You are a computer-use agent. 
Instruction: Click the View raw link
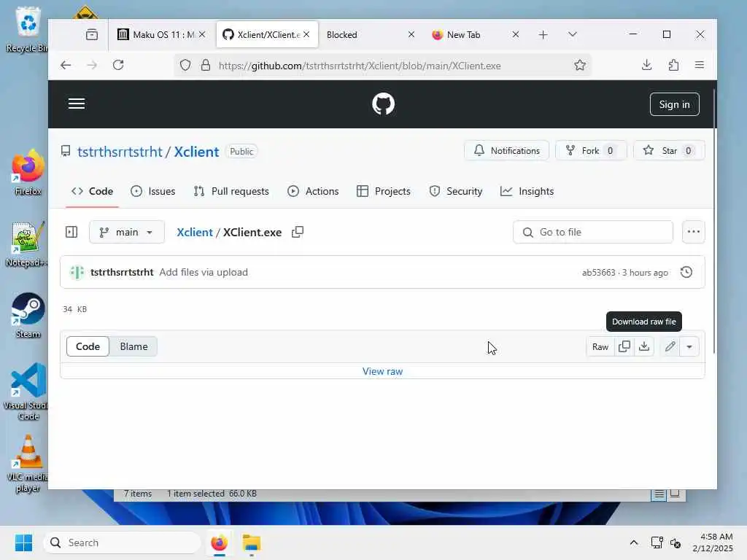(382, 371)
